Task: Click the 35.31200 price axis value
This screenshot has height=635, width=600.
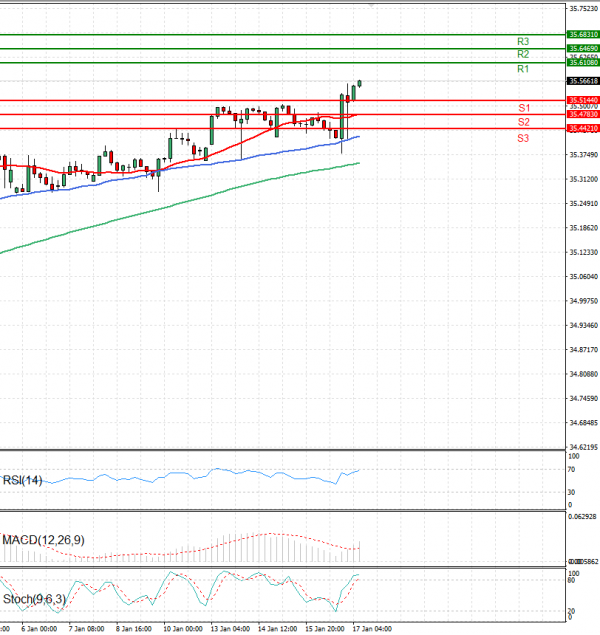Action: tap(583, 179)
